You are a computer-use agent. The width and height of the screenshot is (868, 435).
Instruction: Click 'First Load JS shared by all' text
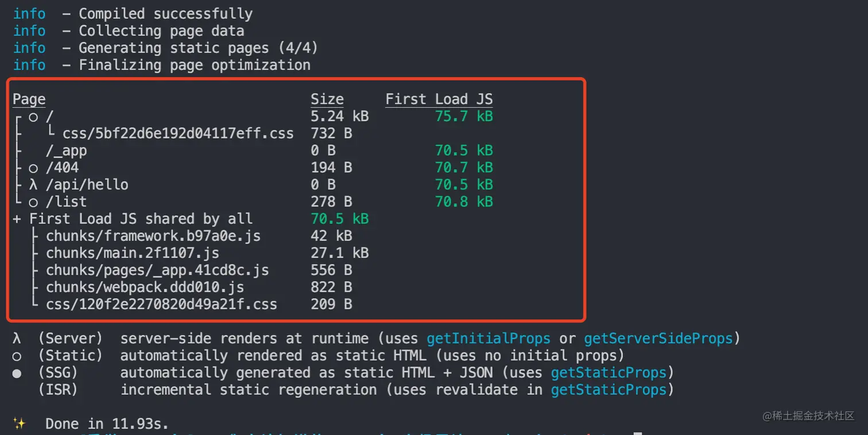[x=141, y=219]
